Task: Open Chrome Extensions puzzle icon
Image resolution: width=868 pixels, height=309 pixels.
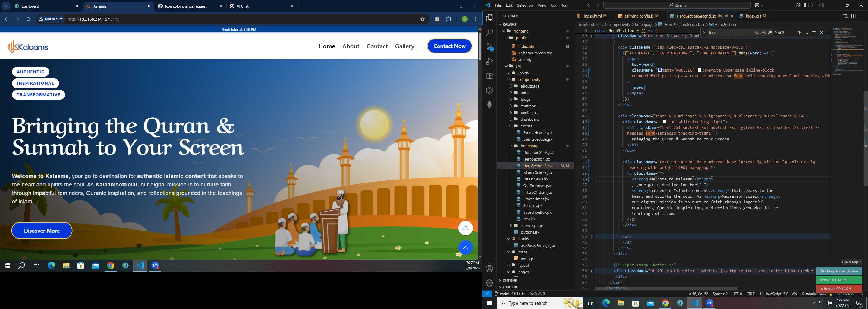Action: 448,19
